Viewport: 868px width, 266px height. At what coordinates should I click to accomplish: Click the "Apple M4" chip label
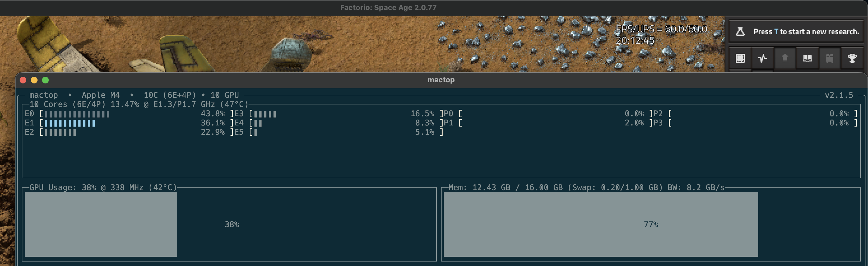pyautogui.click(x=100, y=95)
